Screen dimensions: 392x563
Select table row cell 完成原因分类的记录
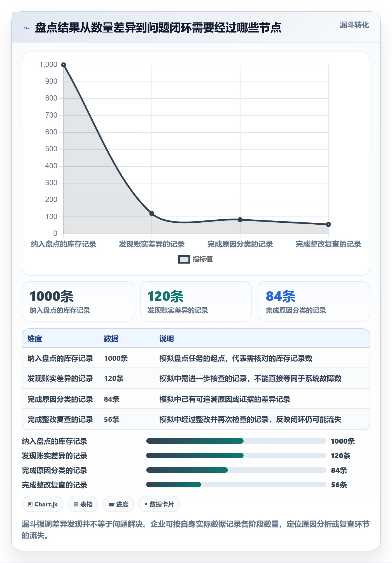coord(60,399)
